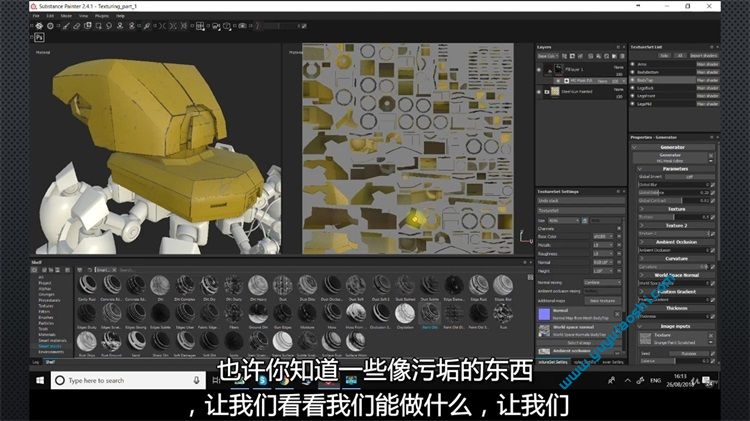This screenshot has height=421, width=750.
Task: Adjust the Global Contrast slider
Action: pyautogui.click(x=674, y=200)
